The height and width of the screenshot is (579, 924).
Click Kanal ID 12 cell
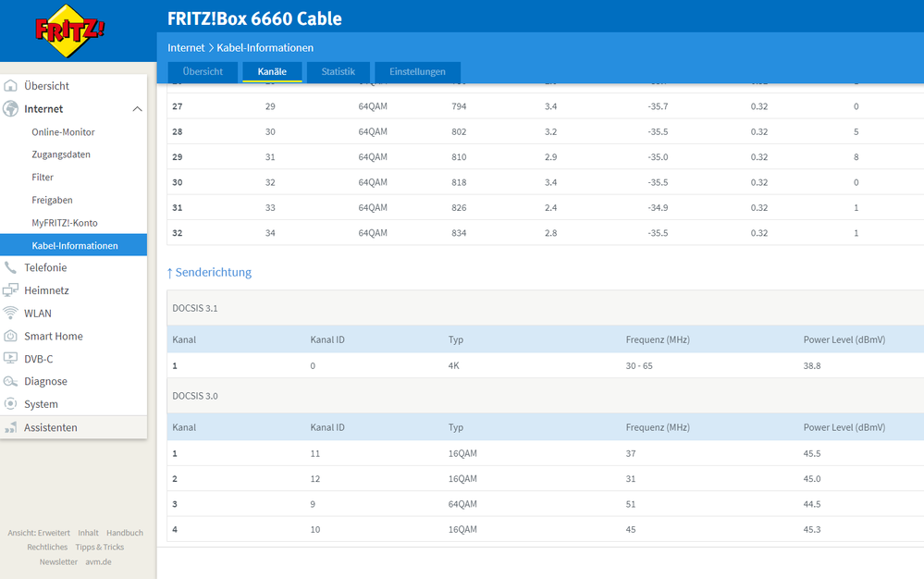315,479
